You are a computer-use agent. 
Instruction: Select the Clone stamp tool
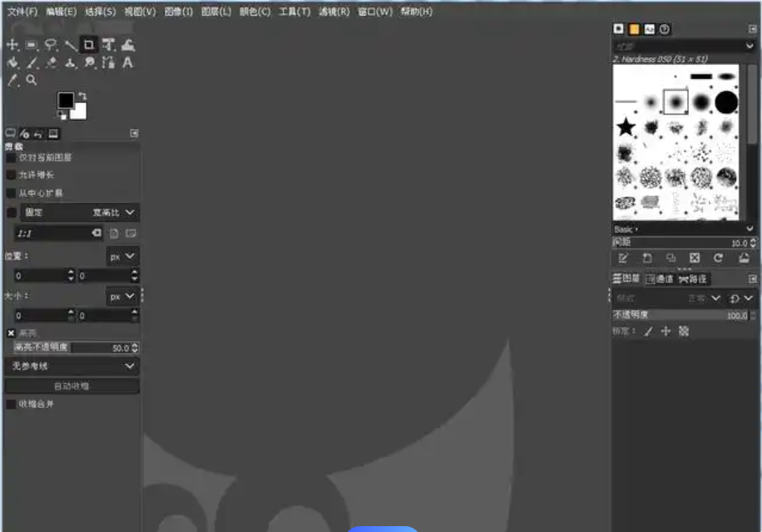[x=70, y=62]
